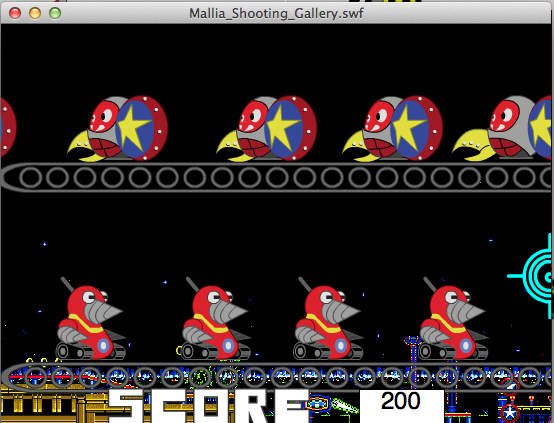This screenshot has width=554, height=423.
Task: Shoot the partially visible bird at right edge
Action: pos(501,129)
